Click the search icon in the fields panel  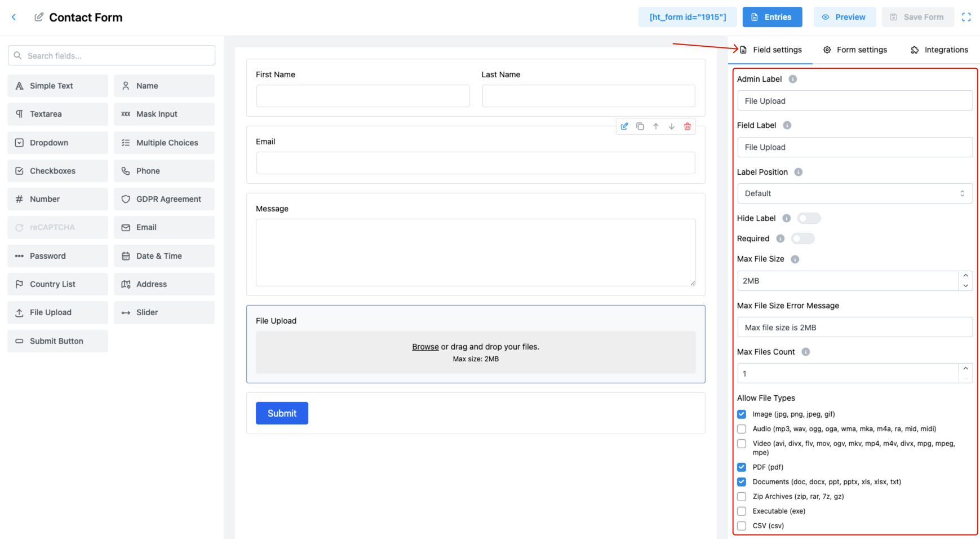pos(17,55)
